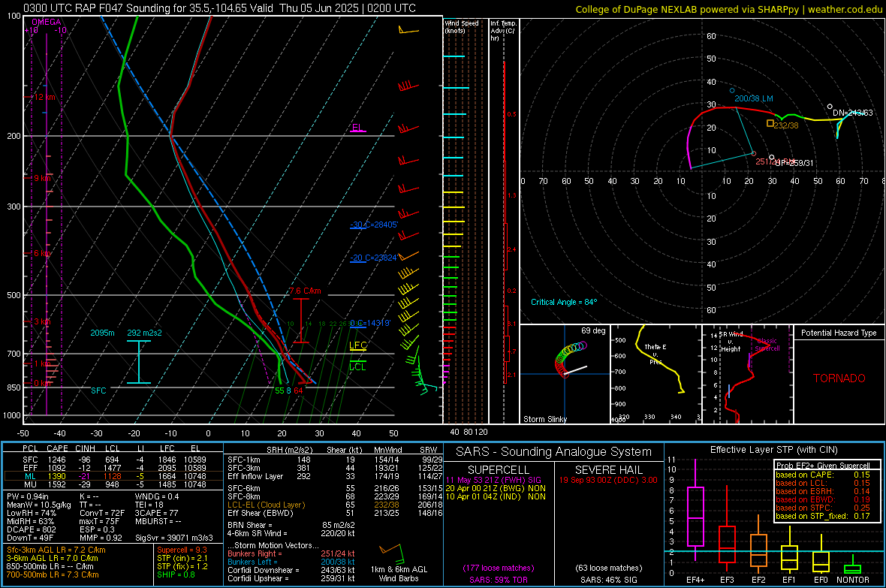Click the MU parcel row
The height and width of the screenshot is (588, 886).
click(113, 484)
